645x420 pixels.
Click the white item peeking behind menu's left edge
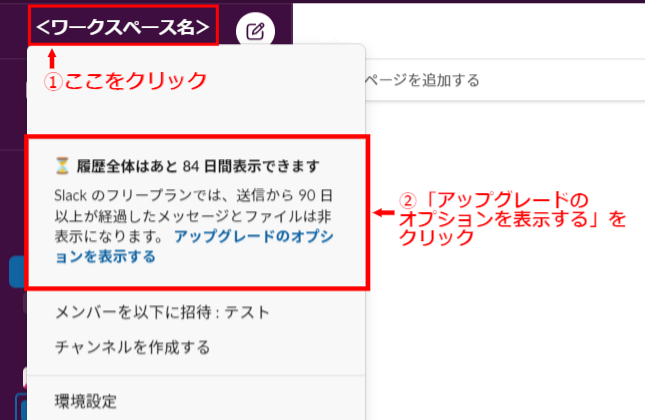pos(25,377)
